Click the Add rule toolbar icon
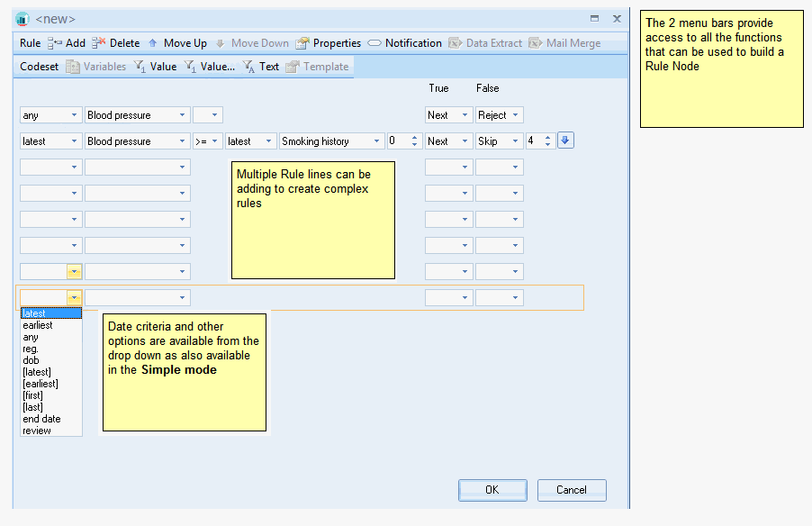 click(x=55, y=43)
